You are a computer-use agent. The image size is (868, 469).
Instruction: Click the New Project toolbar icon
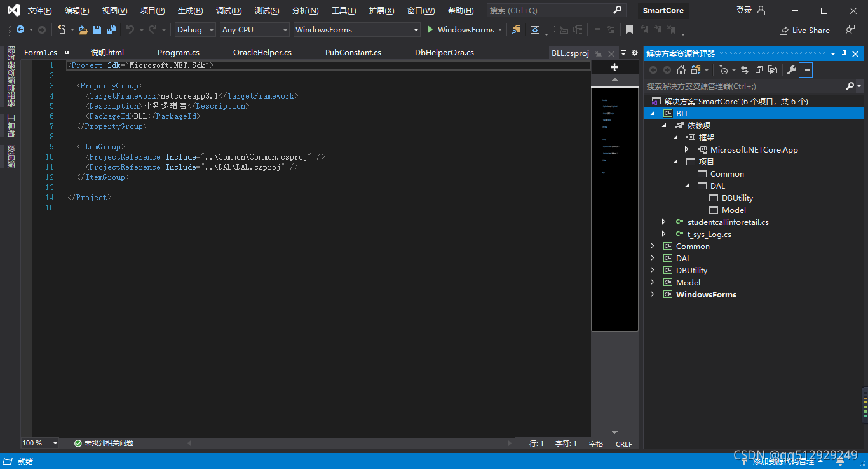tap(62, 29)
